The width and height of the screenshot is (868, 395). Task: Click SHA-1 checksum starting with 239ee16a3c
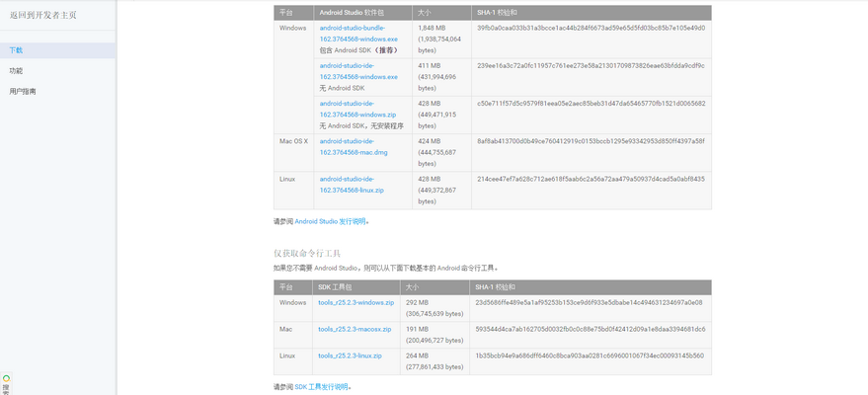click(x=591, y=65)
